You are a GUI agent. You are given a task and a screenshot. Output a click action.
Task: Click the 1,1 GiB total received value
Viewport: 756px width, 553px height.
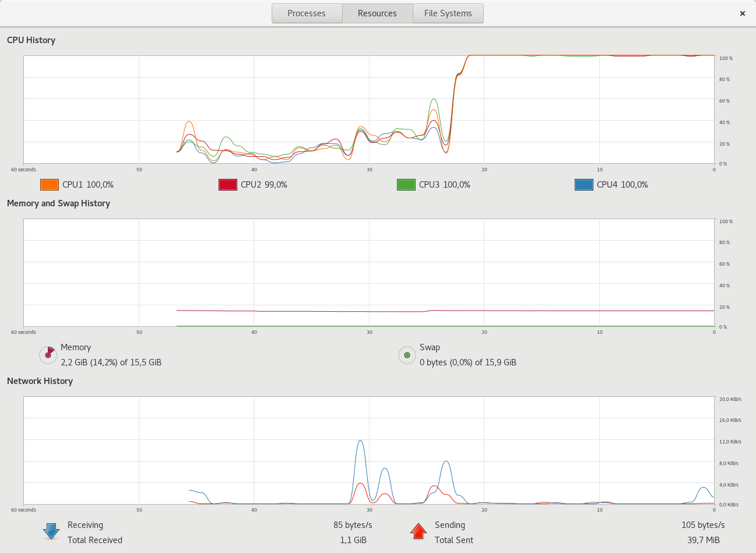pos(353,540)
